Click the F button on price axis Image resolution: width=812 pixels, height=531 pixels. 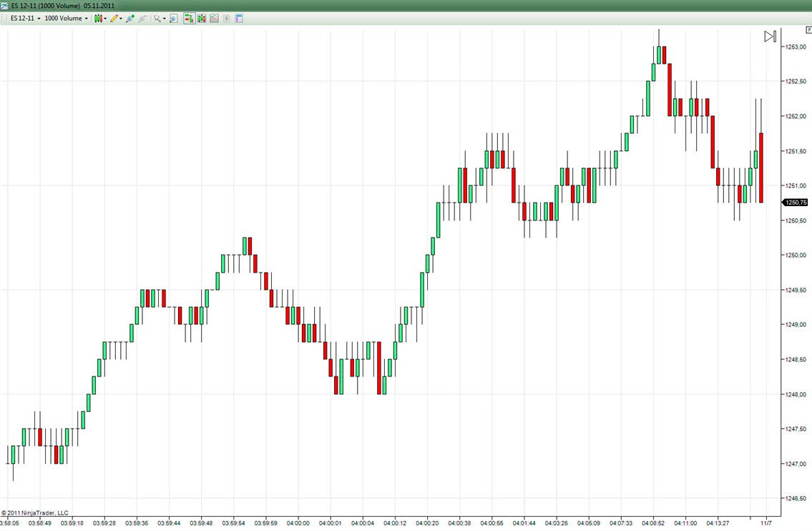(808, 30)
